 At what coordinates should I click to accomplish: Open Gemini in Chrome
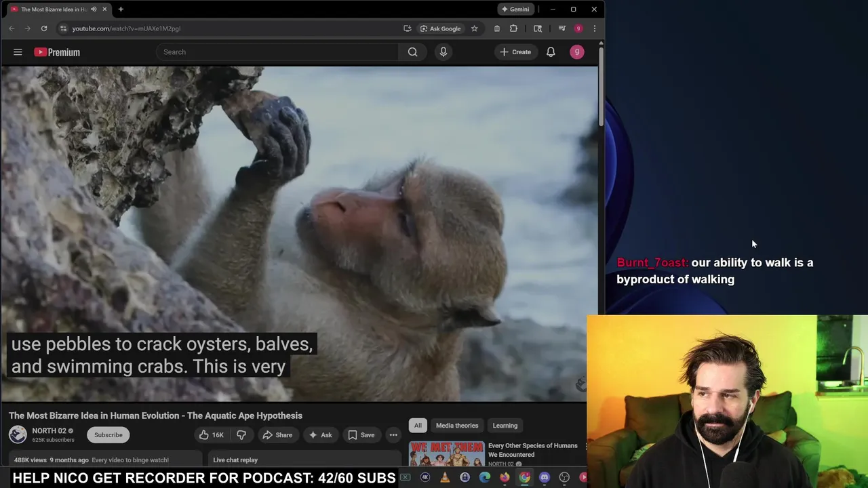point(515,9)
